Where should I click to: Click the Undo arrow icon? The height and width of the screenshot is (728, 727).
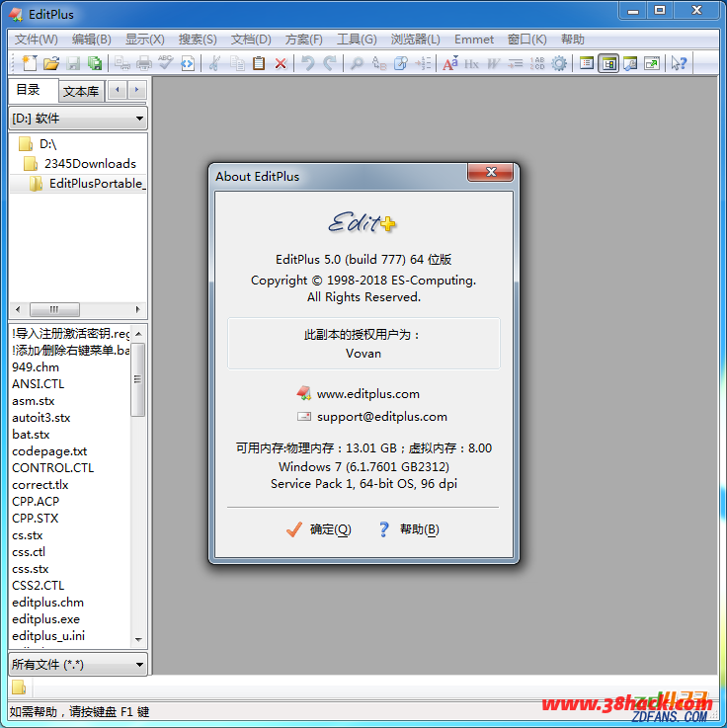308,63
